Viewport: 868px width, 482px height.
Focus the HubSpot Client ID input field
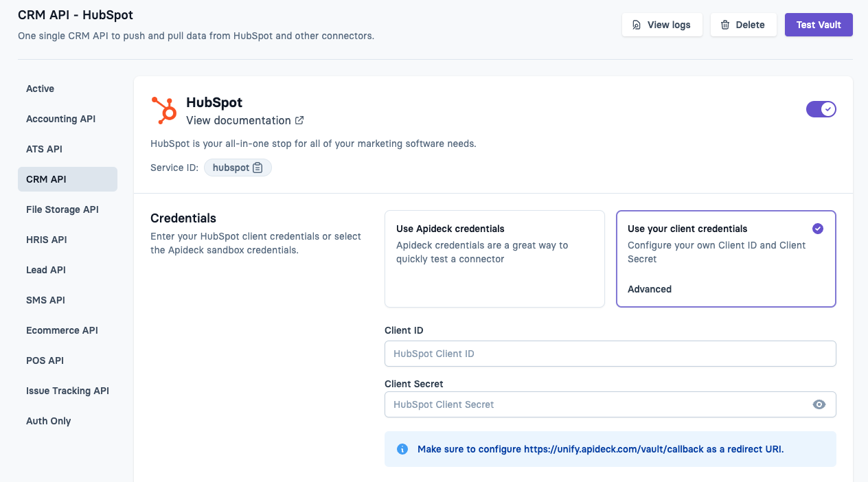point(610,354)
